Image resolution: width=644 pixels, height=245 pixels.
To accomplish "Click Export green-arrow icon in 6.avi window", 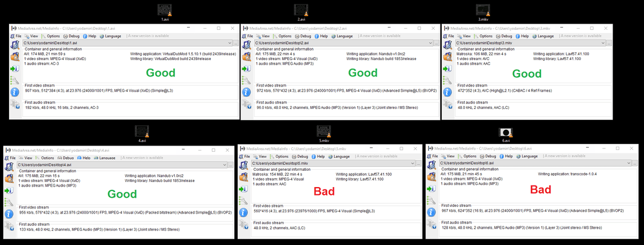I will [431, 189].
